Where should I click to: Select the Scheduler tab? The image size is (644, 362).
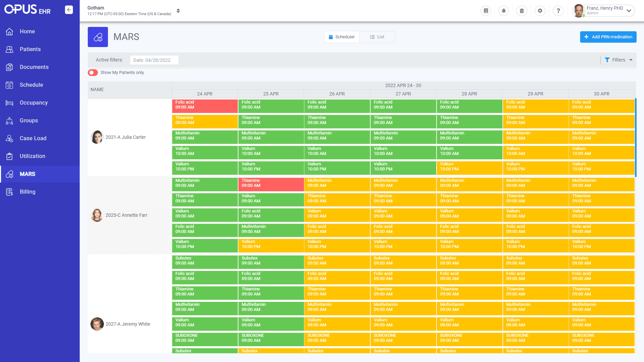341,37
